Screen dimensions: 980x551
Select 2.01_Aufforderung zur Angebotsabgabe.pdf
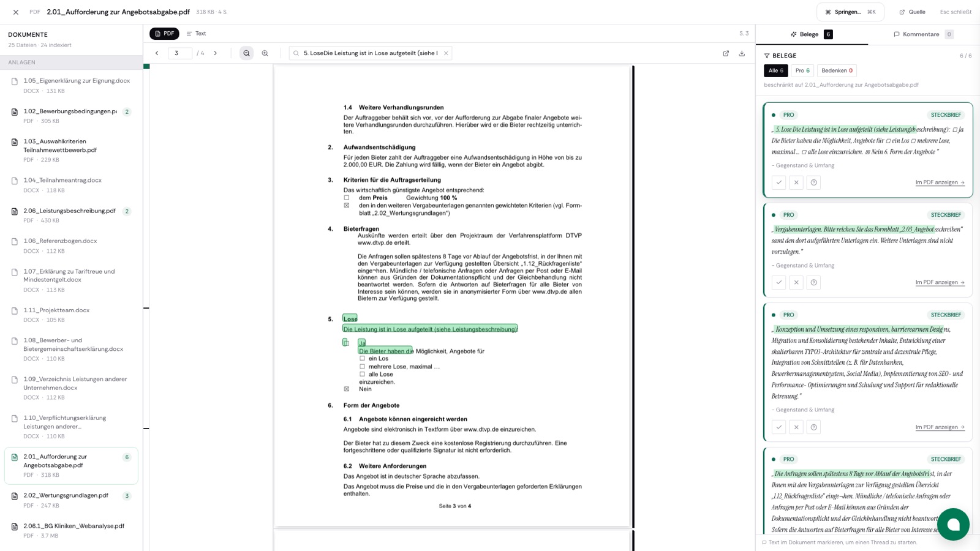tap(71, 465)
